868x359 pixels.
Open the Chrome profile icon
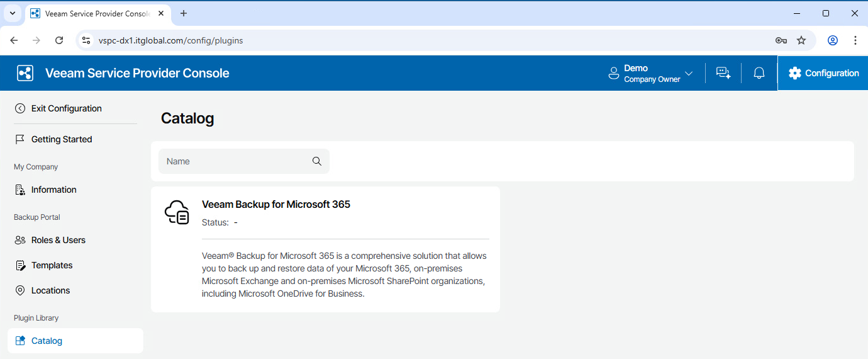pyautogui.click(x=833, y=40)
